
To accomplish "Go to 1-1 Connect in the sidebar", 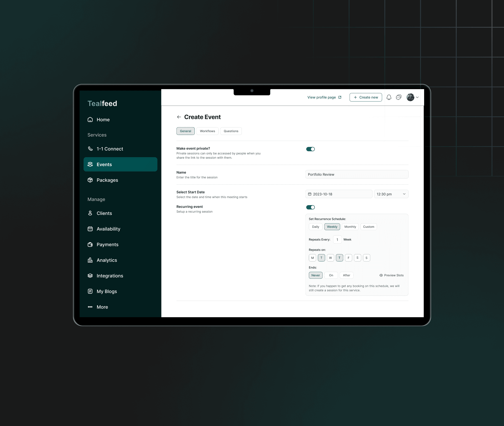I will coord(109,149).
